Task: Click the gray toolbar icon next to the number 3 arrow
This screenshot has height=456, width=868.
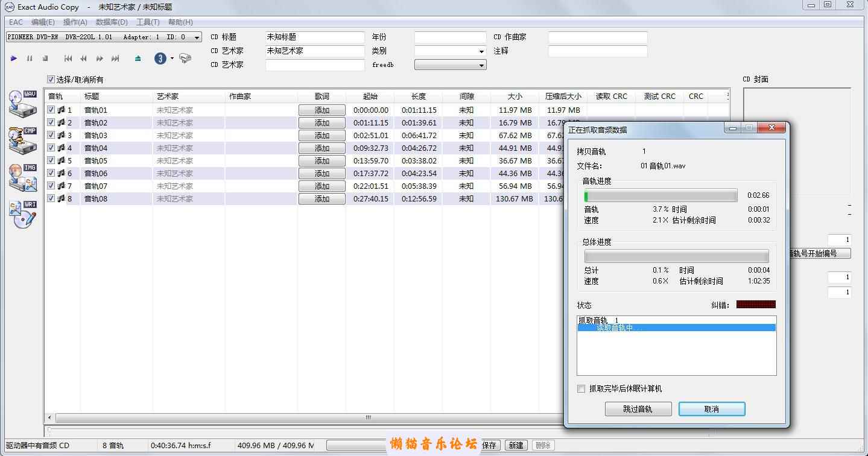Action: (x=185, y=59)
